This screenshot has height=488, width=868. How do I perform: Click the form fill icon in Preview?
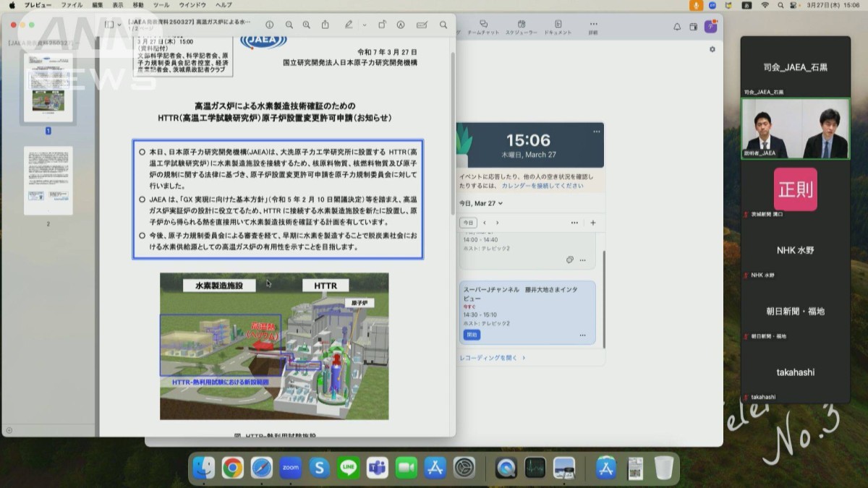[422, 25]
